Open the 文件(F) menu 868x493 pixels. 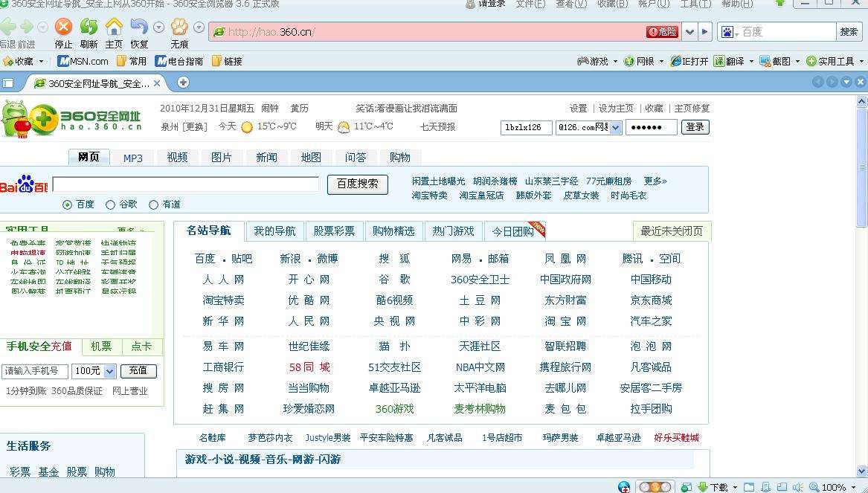[x=530, y=3]
